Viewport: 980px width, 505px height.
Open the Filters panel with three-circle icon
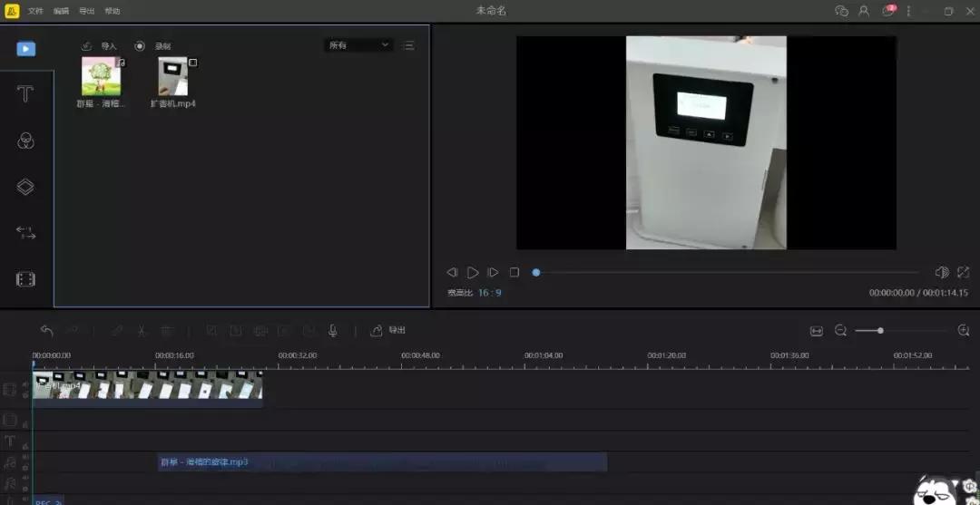(25, 141)
